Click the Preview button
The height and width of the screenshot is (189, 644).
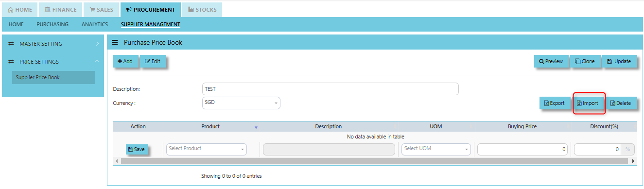551,62
